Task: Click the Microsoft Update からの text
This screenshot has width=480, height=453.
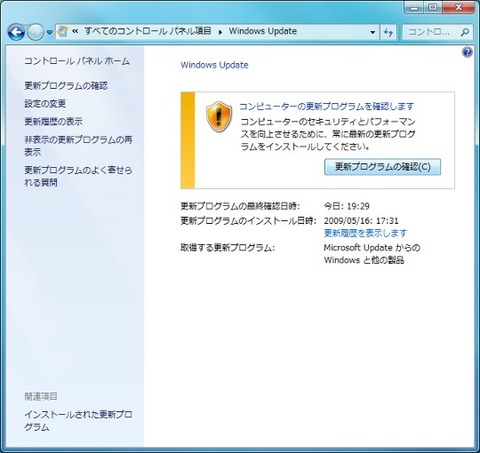Action: tap(372, 248)
